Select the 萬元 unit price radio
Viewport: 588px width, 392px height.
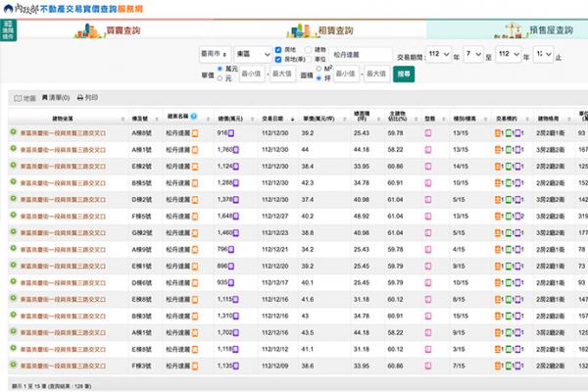pyautogui.click(x=220, y=69)
